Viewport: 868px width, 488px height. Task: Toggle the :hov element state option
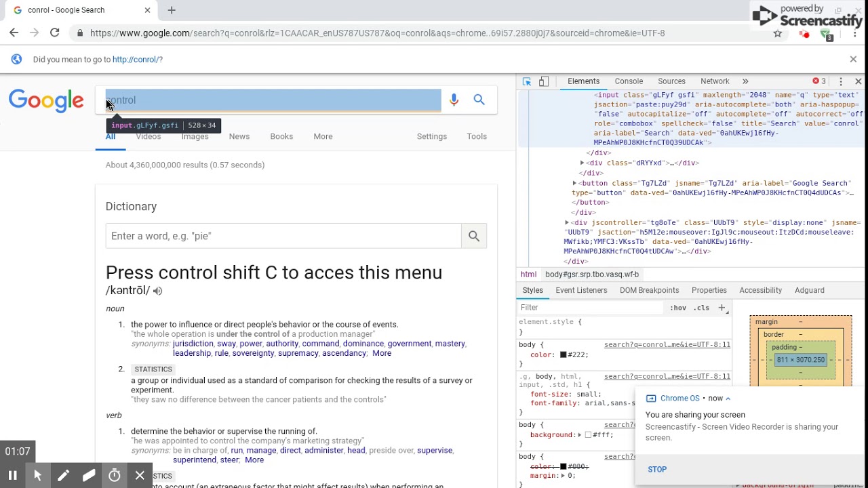[x=677, y=308]
